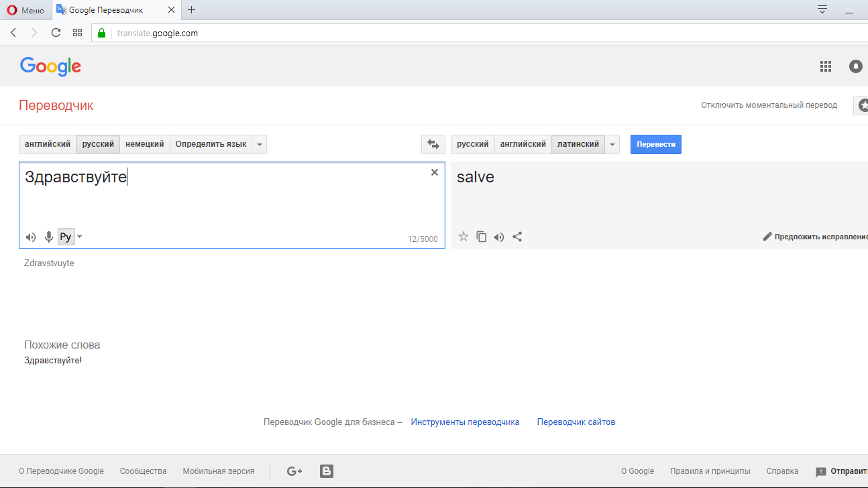
Task: Click the similar word Здравствуйте!
Action: pos(53,361)
